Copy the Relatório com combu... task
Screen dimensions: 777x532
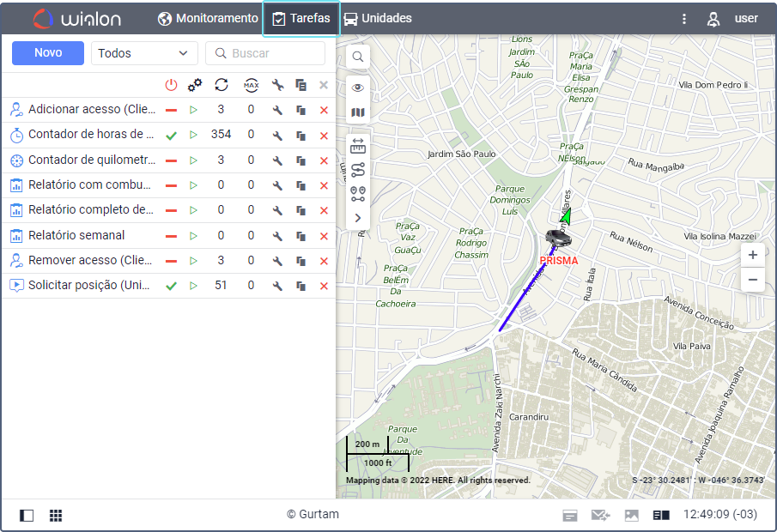tap(300, 185)
